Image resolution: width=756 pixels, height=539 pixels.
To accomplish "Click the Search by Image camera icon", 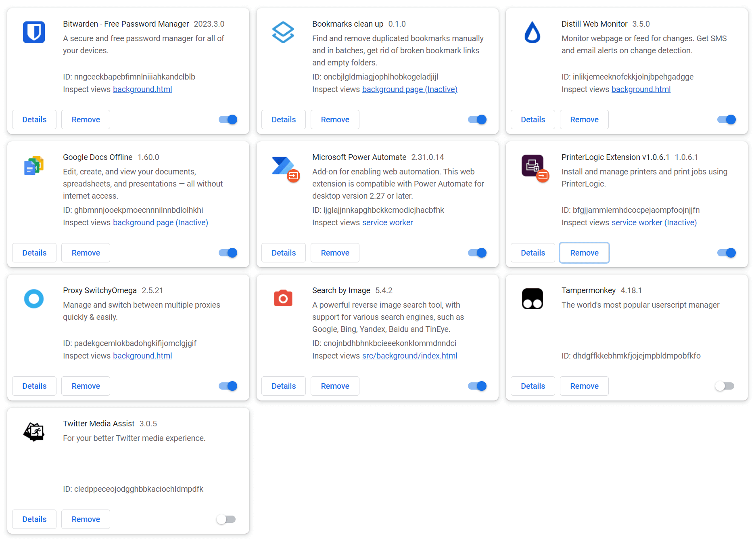I will tap(283, 299).
